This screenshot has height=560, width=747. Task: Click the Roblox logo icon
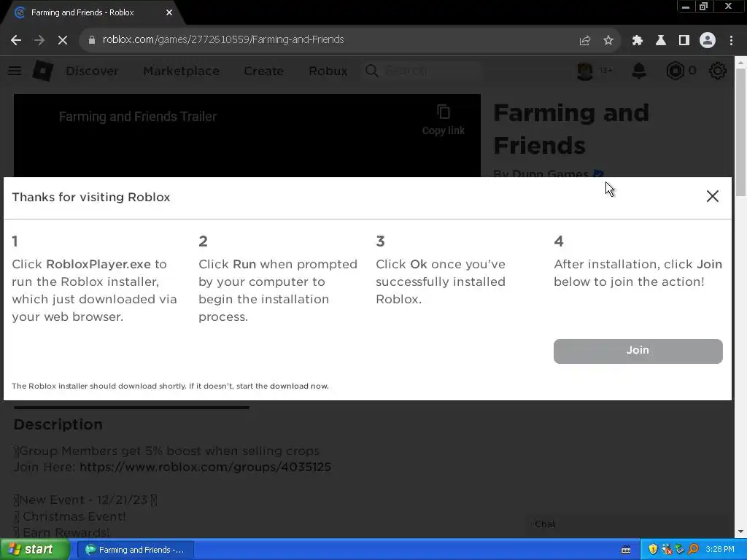tap(43, 71)
